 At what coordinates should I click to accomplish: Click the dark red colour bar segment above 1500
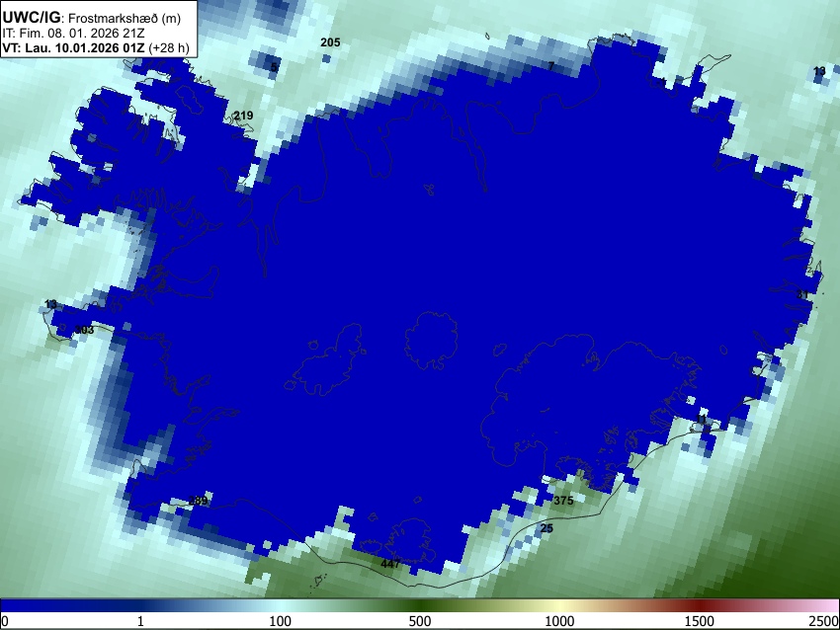tap(700, 605)
